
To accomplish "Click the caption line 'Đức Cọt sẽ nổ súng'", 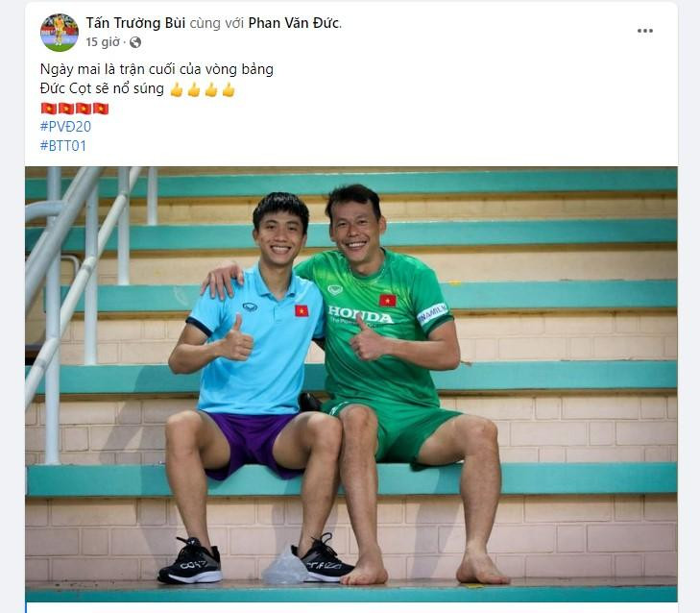I will coord(102,89).
